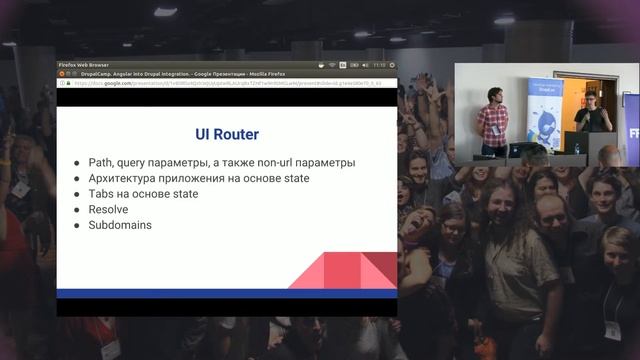Click the clock in the top panel

click(380, 65)
